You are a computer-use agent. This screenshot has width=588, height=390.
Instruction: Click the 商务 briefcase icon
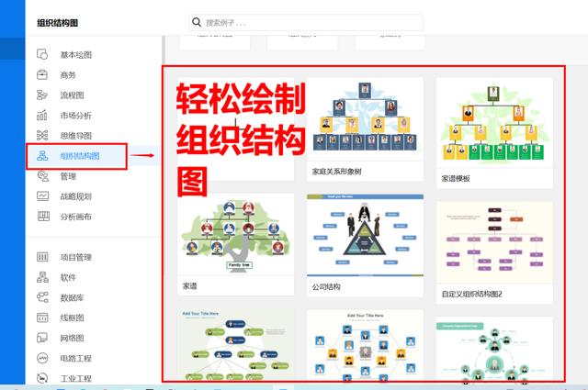point(42,74)
